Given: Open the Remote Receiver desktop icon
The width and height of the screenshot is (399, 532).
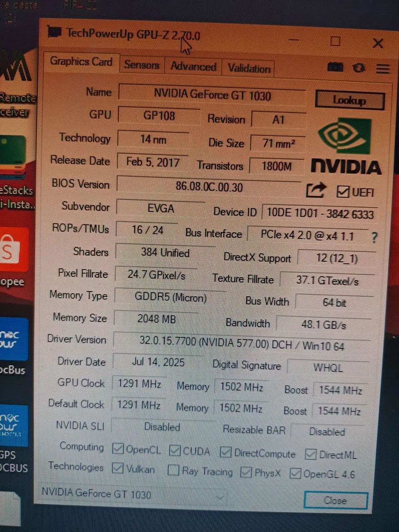Looking at the screenshot, I should 16,83.
